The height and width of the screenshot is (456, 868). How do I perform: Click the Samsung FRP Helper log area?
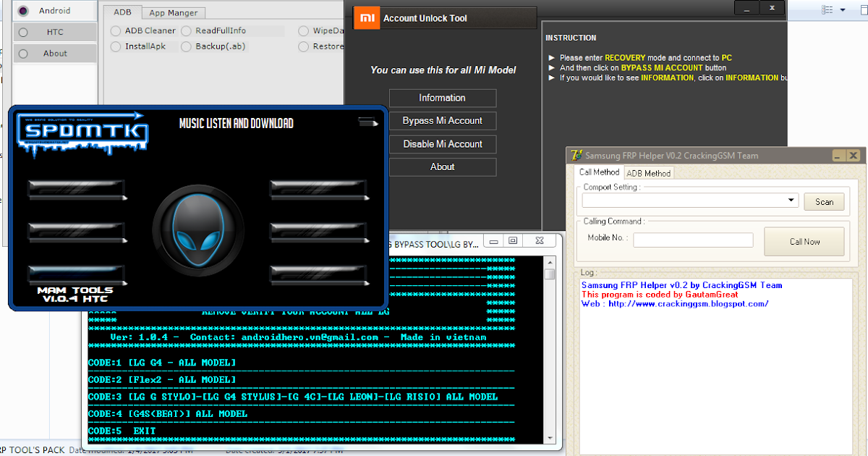coord(718,366)
